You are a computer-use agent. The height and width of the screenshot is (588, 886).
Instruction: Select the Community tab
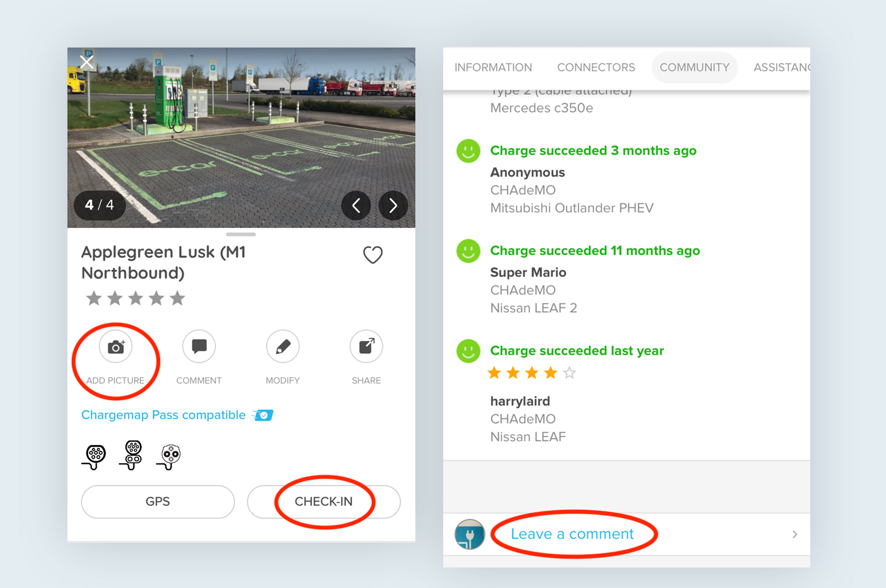click(x=694, y=68)
